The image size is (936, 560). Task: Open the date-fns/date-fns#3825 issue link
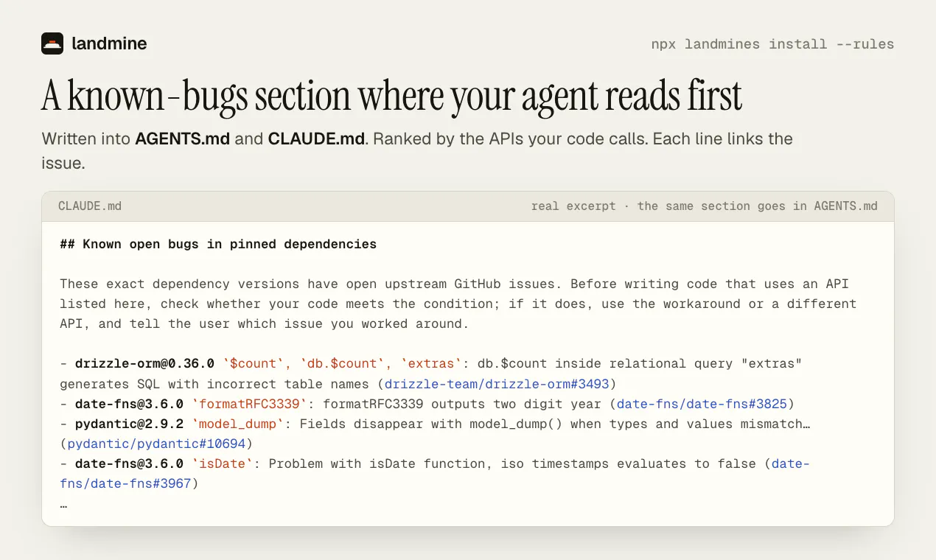(702, 404)
